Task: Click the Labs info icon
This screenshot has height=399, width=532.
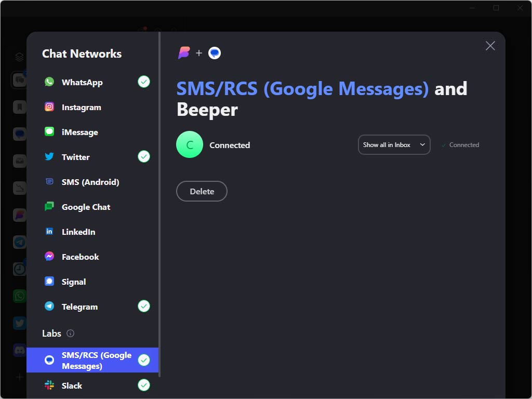Action: (71, 334)
